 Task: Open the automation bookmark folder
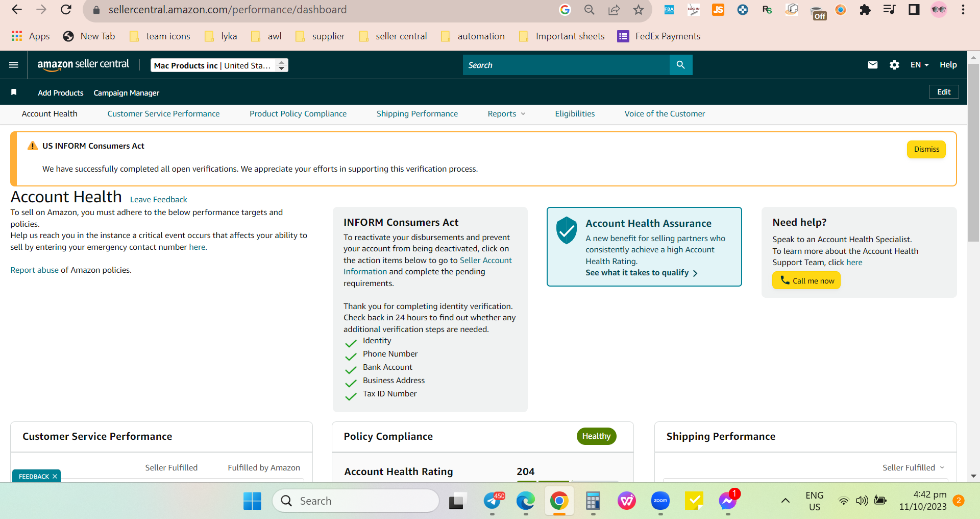(473, 36)
